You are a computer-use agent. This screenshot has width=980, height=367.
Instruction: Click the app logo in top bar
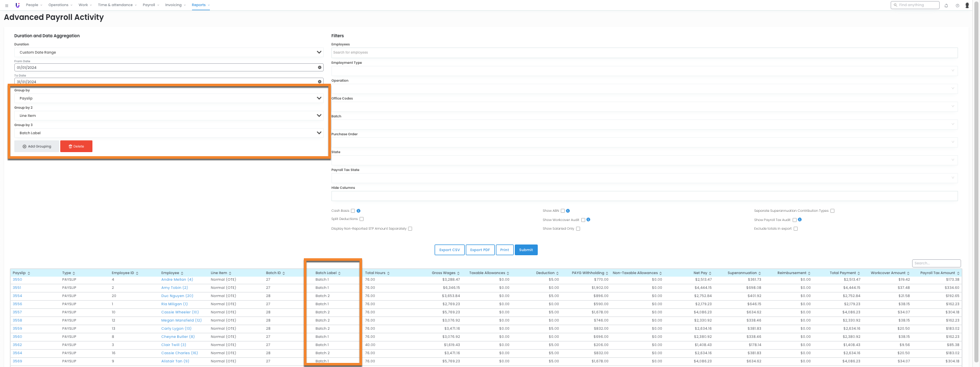[x=17, y=5]
